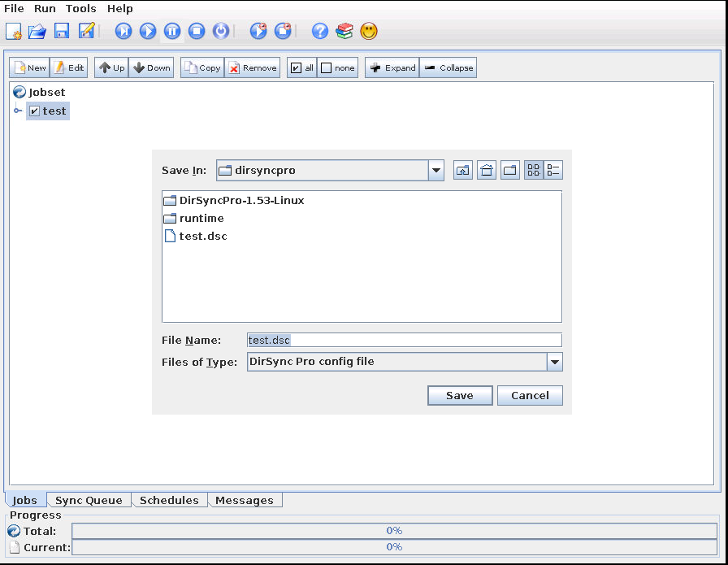728x565 pixels.
Task: Switch to the Sync Queue tab
Action: [89, 501]
